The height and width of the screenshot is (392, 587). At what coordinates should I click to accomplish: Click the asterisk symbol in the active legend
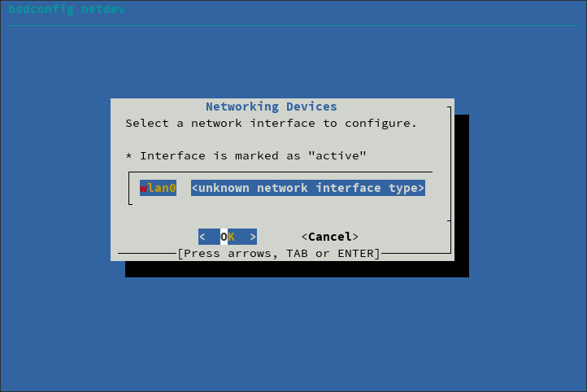click(128, 156)
